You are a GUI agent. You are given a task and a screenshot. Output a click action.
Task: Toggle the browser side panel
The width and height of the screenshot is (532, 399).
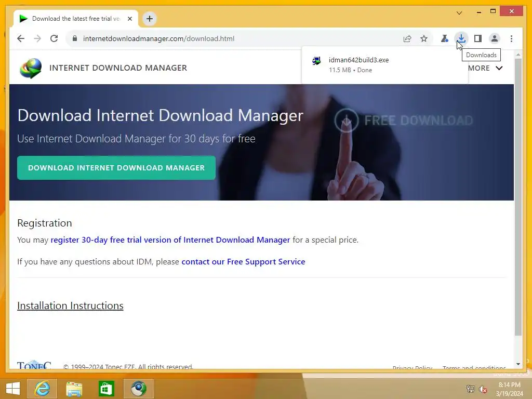click(x=478, y=38)
